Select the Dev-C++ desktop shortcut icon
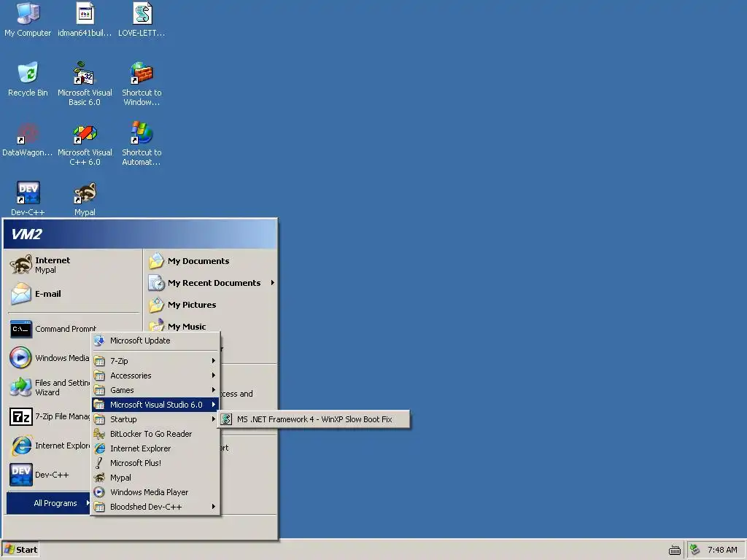The image size is (747, 560). [28, 198]
